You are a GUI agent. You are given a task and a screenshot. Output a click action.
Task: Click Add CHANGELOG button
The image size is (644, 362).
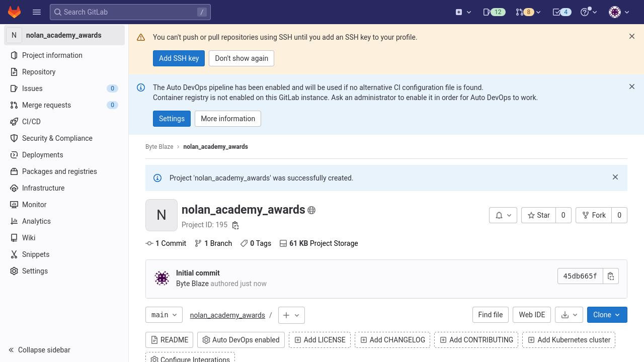(x=392, y=340)
